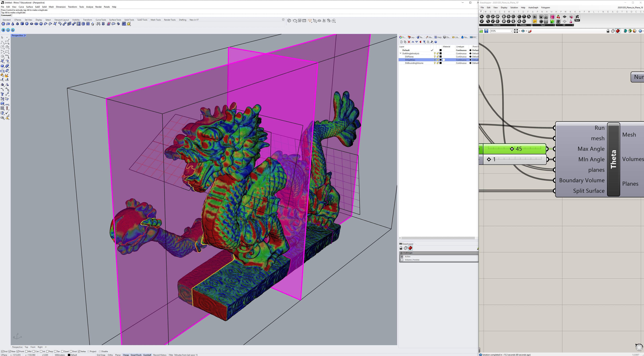The height and width of the screenshot is (356, 644).
Task: Select the SubD Sphere tool in the toolbar
Action: click(x=27, y=24)
